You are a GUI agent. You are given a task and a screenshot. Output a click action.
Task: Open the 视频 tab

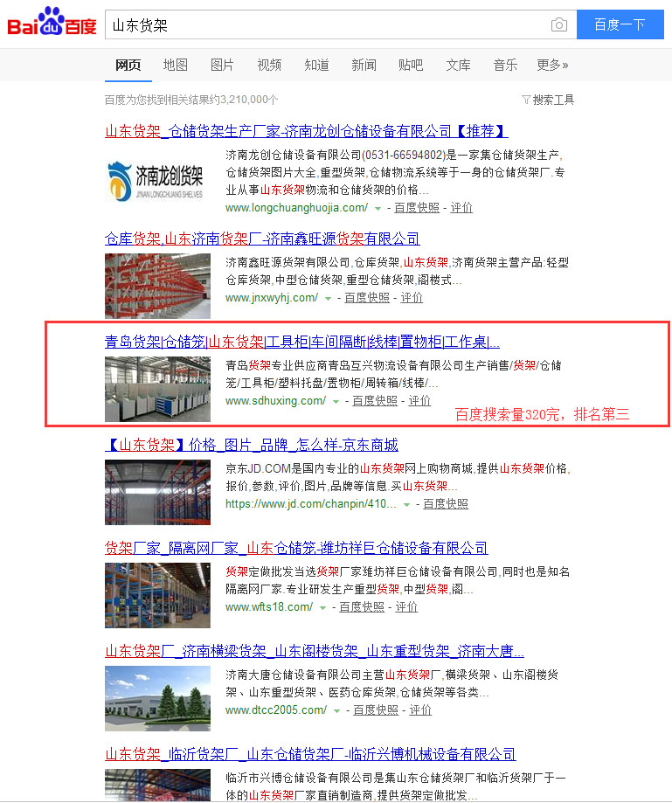(269, 65)
